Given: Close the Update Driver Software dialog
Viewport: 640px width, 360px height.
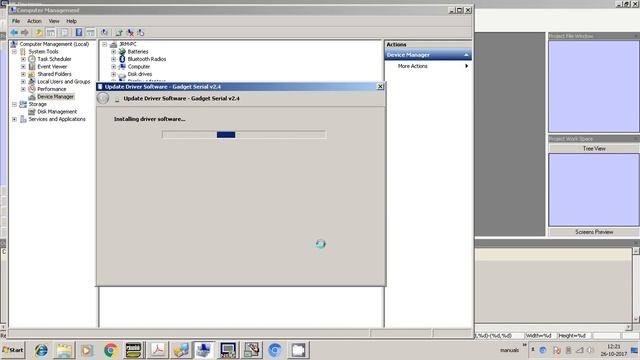Looking at the screenshot, I should pyautogui.click(x=380, y=87).
